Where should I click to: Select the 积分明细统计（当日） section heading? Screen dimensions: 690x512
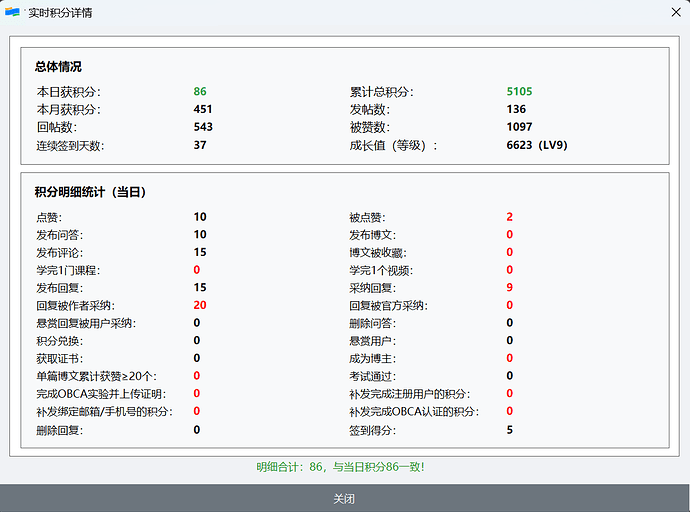(91, 191)
